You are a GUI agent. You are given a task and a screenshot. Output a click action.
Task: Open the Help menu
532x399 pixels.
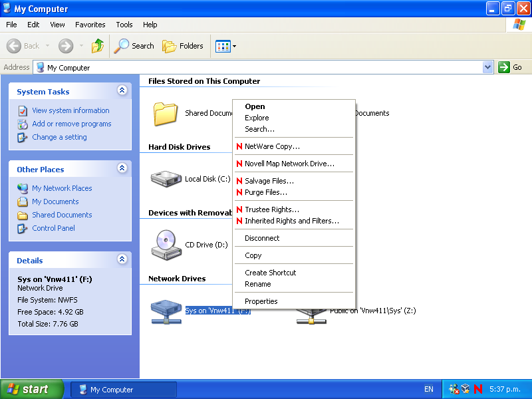(150, 25)
